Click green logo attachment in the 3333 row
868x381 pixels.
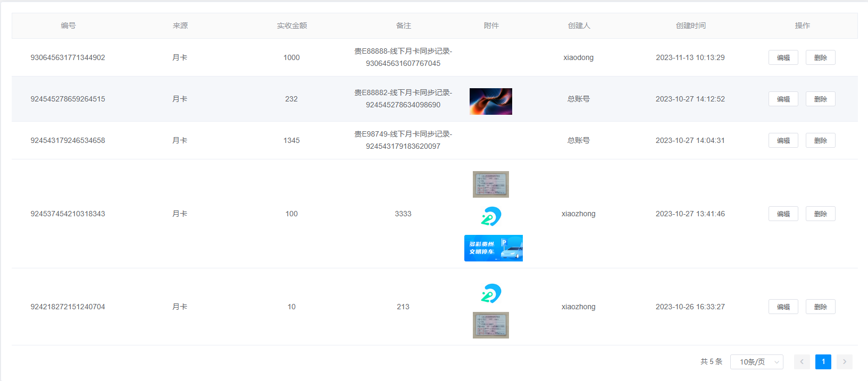click(x=491, y=216)
